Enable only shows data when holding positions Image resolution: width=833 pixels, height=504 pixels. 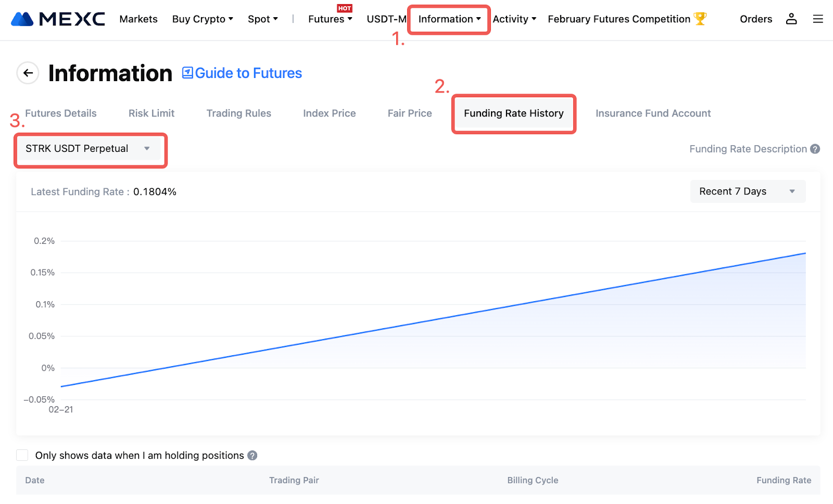pyautogui.click(x=22, y=456)
